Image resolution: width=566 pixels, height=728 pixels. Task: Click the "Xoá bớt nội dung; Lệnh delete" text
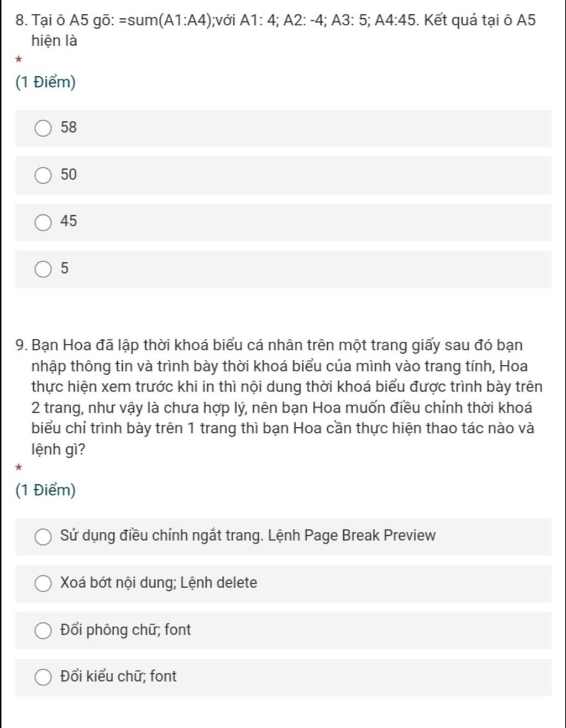pos(159,583)
